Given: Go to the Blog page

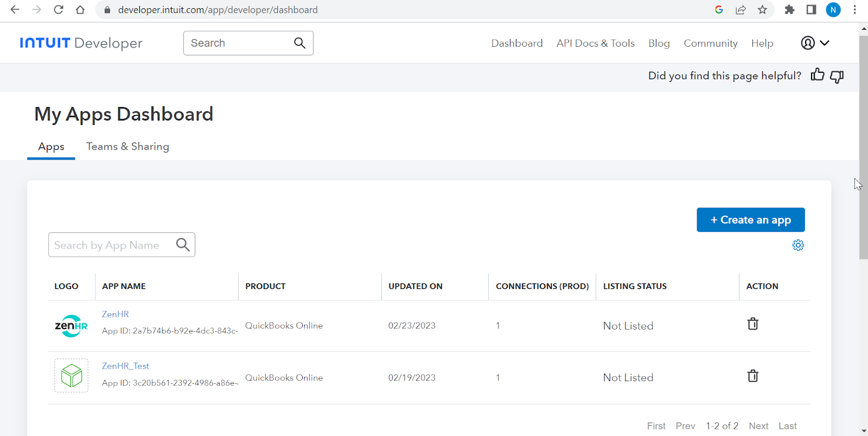Looking at the screenshot, I should (659, 43).
